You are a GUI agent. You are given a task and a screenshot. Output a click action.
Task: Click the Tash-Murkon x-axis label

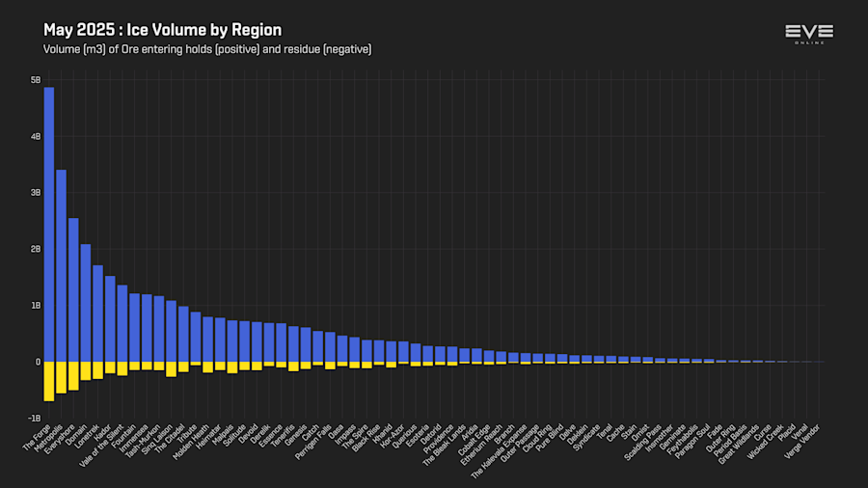143,442
